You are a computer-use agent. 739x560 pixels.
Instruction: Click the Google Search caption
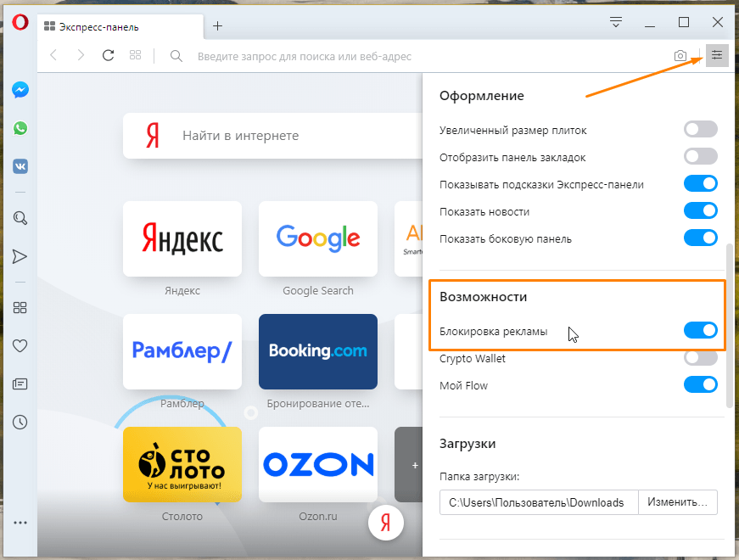318,291
